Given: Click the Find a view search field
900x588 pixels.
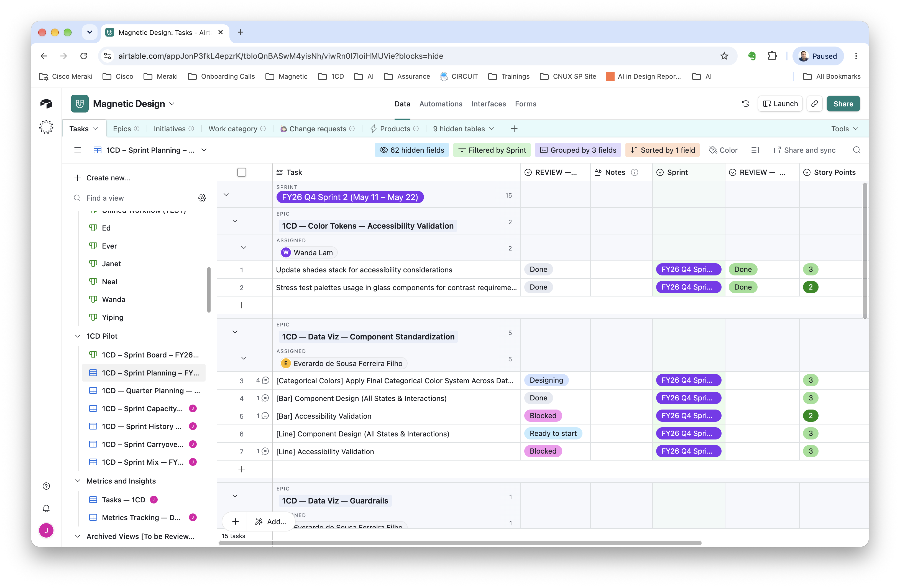Looking at the screenshot, I should 134,198.
